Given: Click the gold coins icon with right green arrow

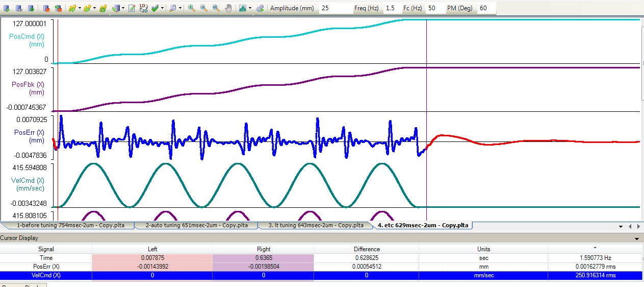Looking at the screenshot, I should pyautogui.click(x=72, y=8).
